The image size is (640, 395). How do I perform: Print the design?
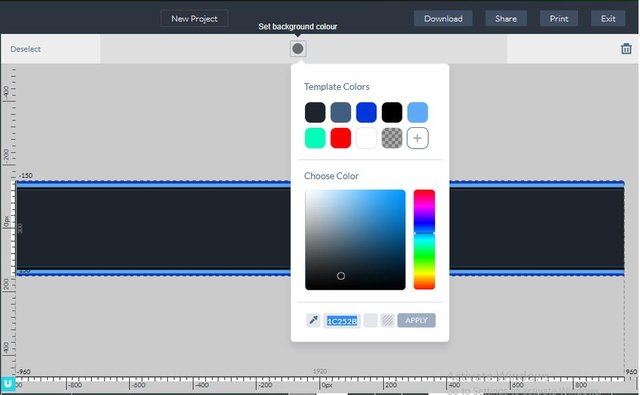(558, 18)
